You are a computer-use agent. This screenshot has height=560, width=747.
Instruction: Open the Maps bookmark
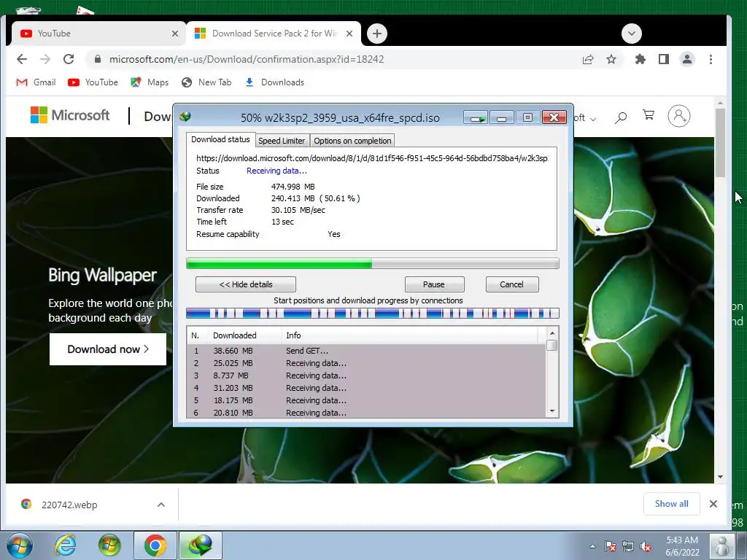pyautogui.click(x=150, y=82)
